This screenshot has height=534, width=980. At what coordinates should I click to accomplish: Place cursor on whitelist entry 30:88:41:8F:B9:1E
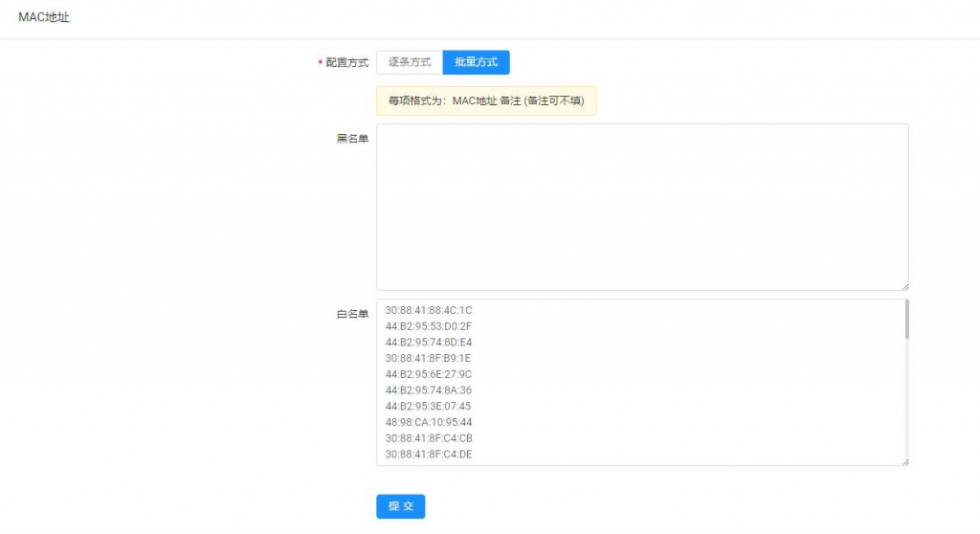(429, 358)
